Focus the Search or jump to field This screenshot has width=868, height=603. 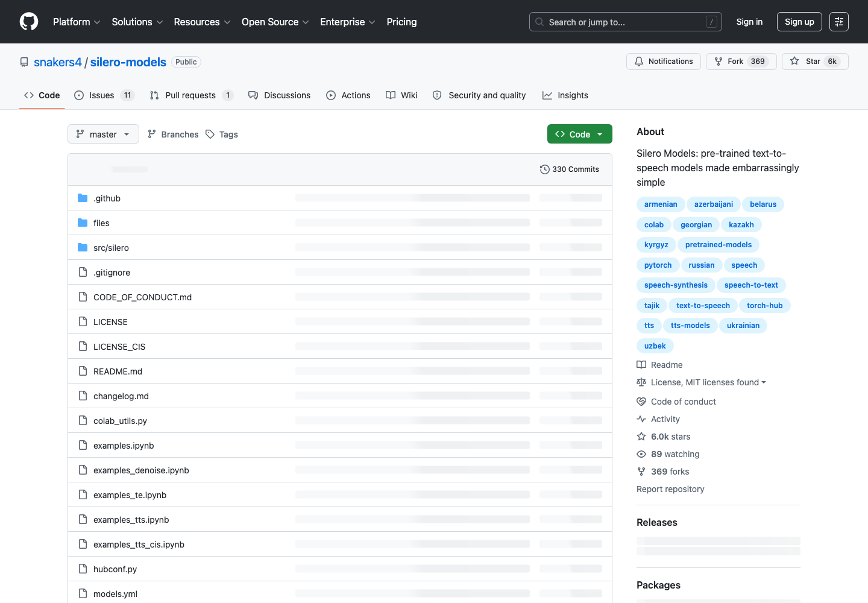tap(626, 22)
